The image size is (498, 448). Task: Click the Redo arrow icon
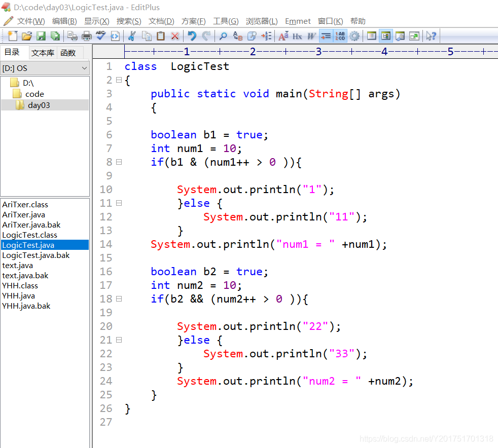click(206, 36)
